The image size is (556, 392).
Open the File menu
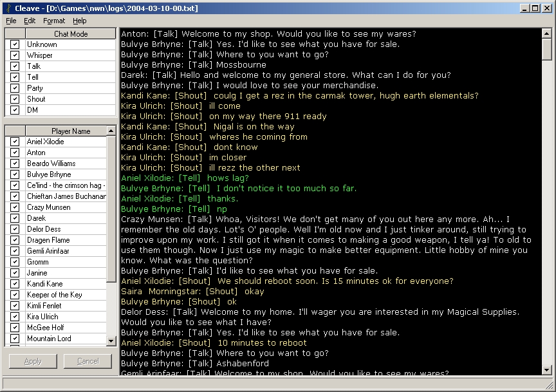click(x=11, y=21)
